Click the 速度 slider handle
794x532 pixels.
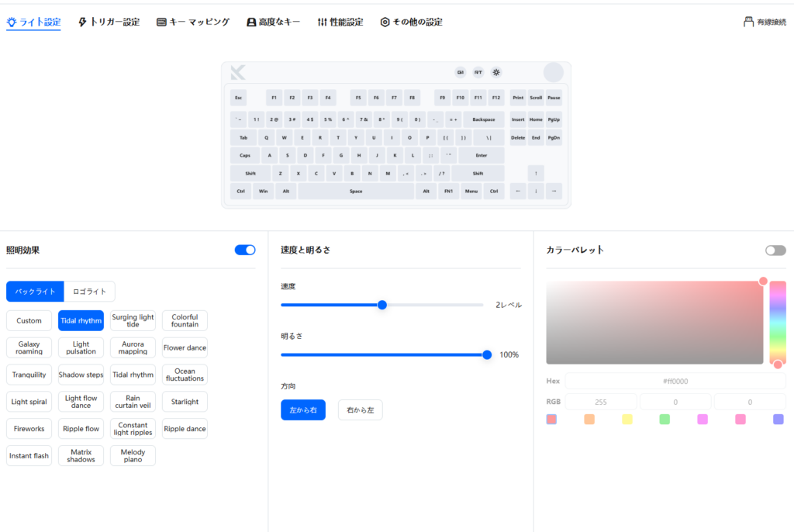coord(381,305)
